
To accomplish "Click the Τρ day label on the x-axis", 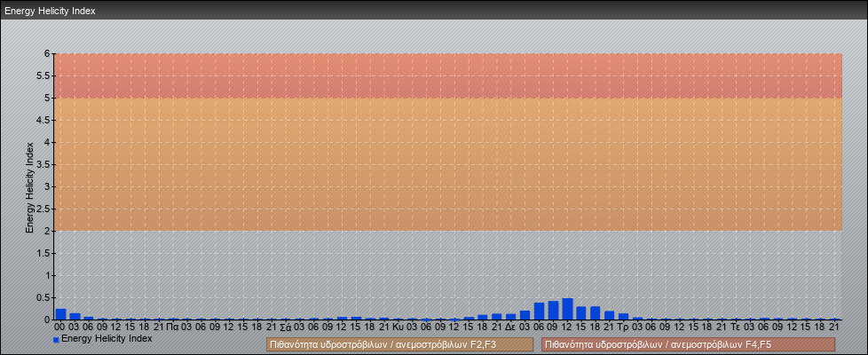I will (623, 327).
